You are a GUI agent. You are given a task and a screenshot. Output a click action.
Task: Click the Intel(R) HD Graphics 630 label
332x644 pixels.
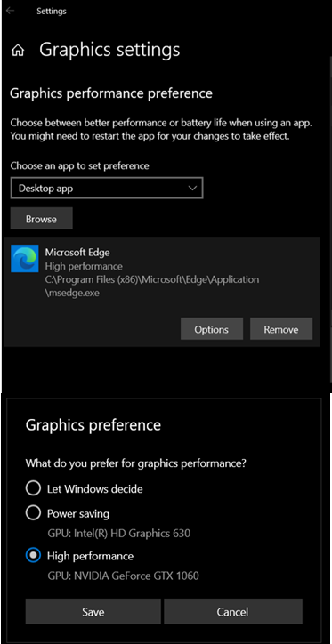click(x=119, y=534)
